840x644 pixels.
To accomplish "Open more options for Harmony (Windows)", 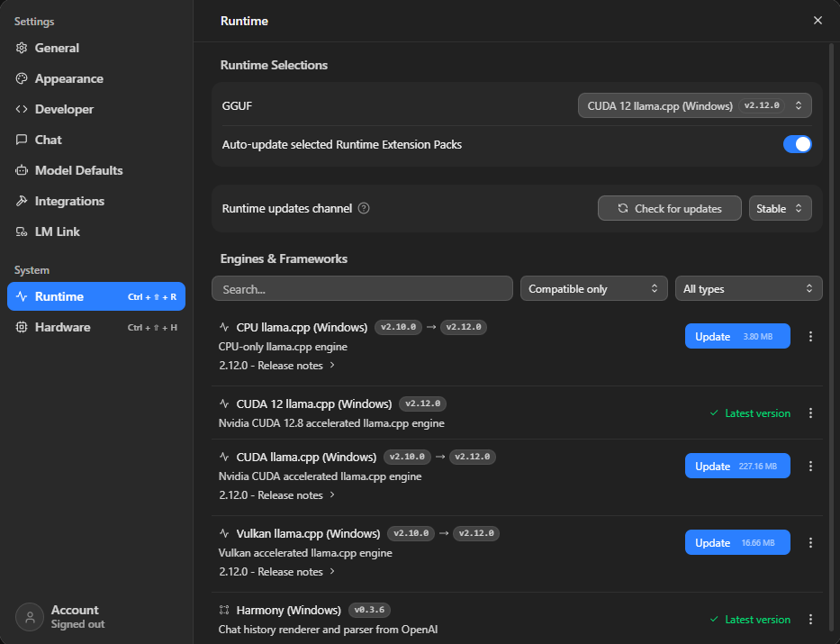I will tap(810, 620).
